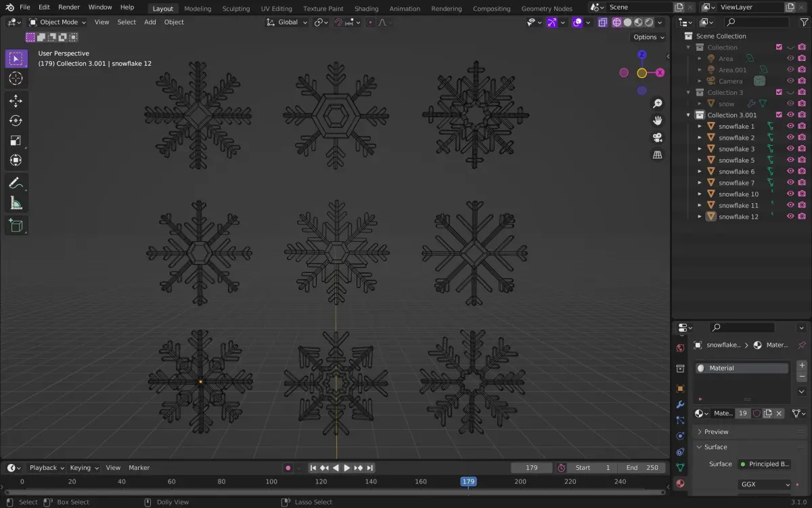Open the shading options dropdown arrow
The height and width of the screenshot is (508, 812).
[659, 22]
